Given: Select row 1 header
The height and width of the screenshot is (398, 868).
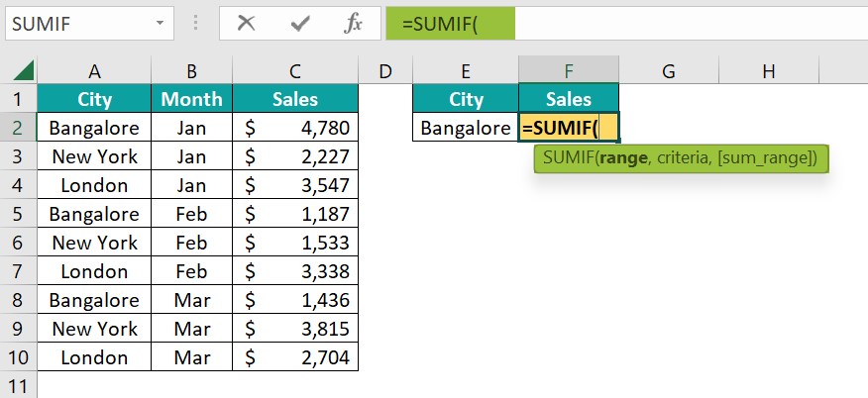Looking at the screenshot, I should tap(18, 99).
